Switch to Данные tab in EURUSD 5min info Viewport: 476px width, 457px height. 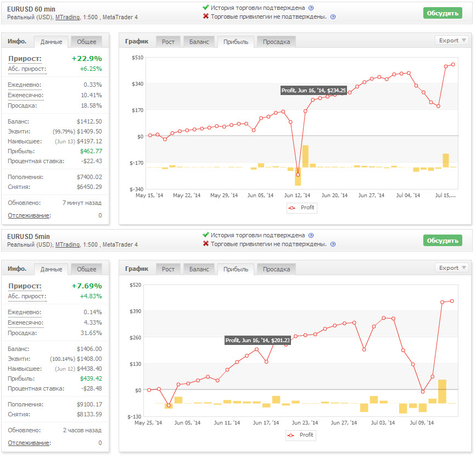click(51, 269)
